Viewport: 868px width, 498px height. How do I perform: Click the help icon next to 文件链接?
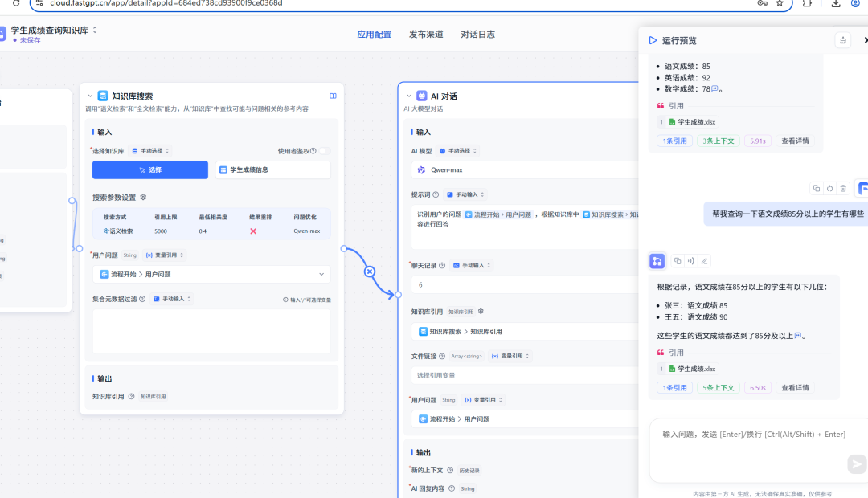coord(442,356)
